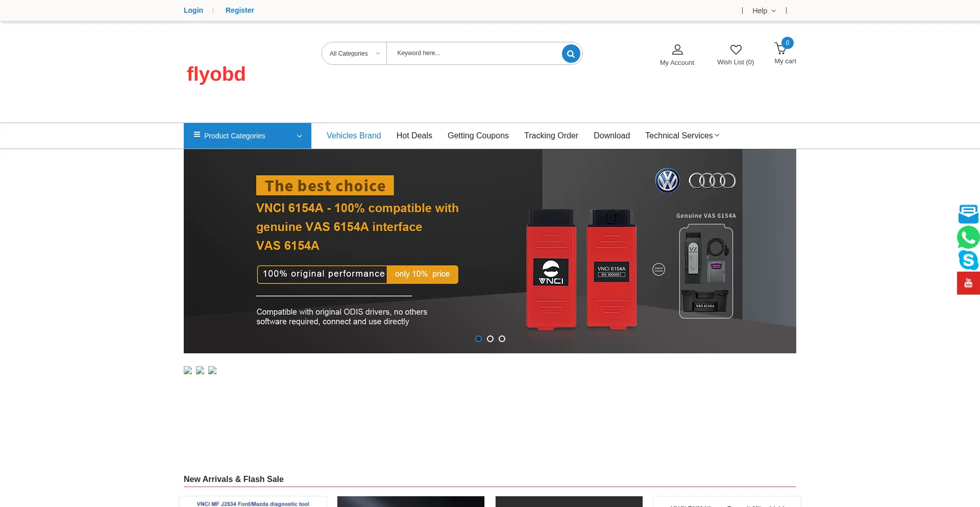Select the third carousel slide dot
Viewport: 980px width, 507px height.
point(502,339)
